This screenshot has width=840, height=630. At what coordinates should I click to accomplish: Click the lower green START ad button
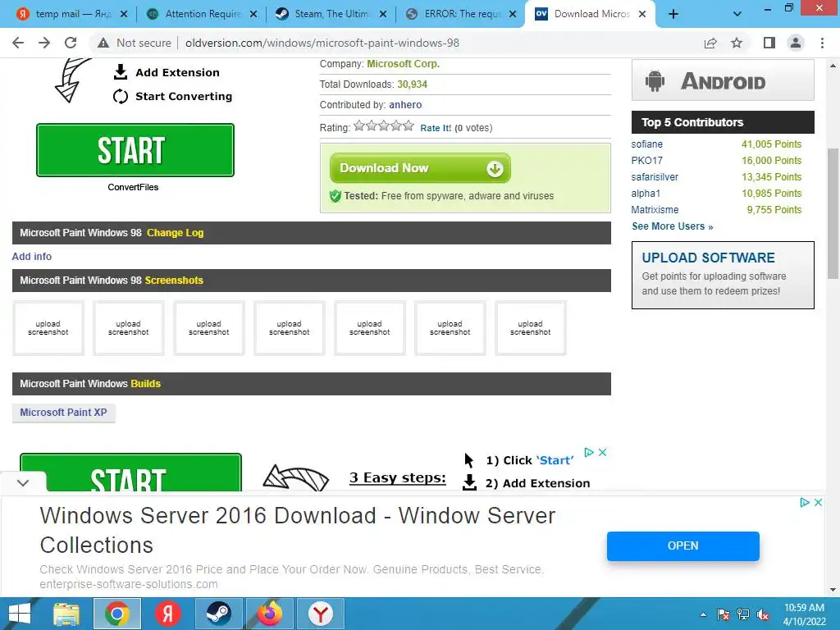pyautogui.click(x=130, y=472)
